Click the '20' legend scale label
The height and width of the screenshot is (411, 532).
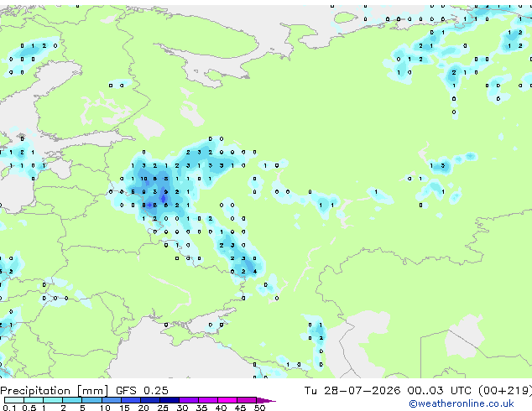click(143, 408)
